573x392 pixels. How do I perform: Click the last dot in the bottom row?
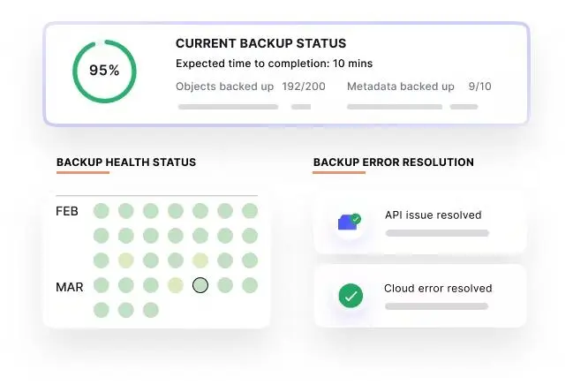tap(151, 310)
